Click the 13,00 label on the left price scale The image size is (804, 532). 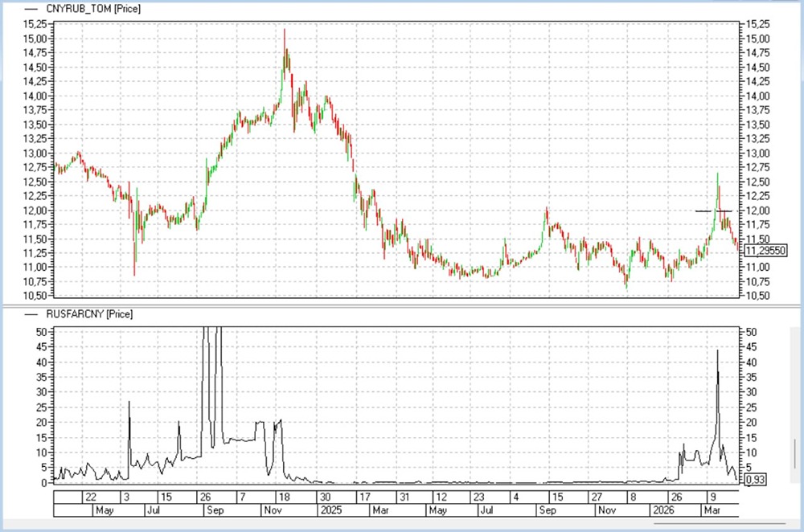coord(35,153)
